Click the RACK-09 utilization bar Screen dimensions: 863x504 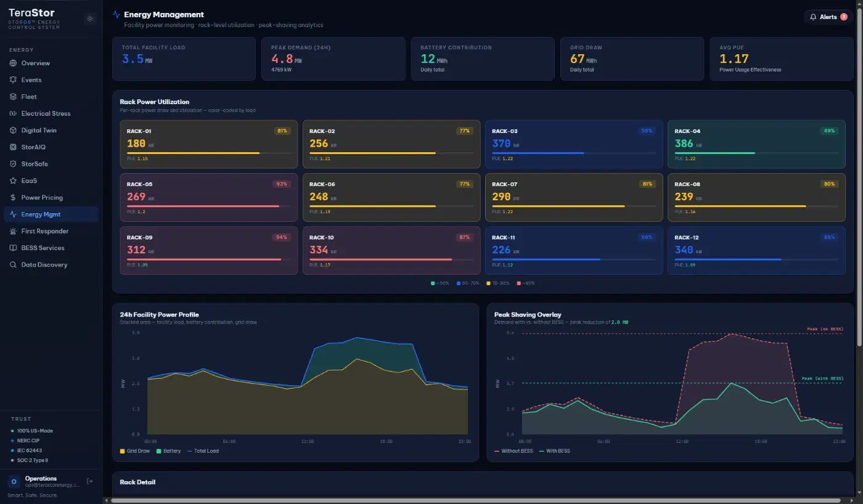click(209, 259)
